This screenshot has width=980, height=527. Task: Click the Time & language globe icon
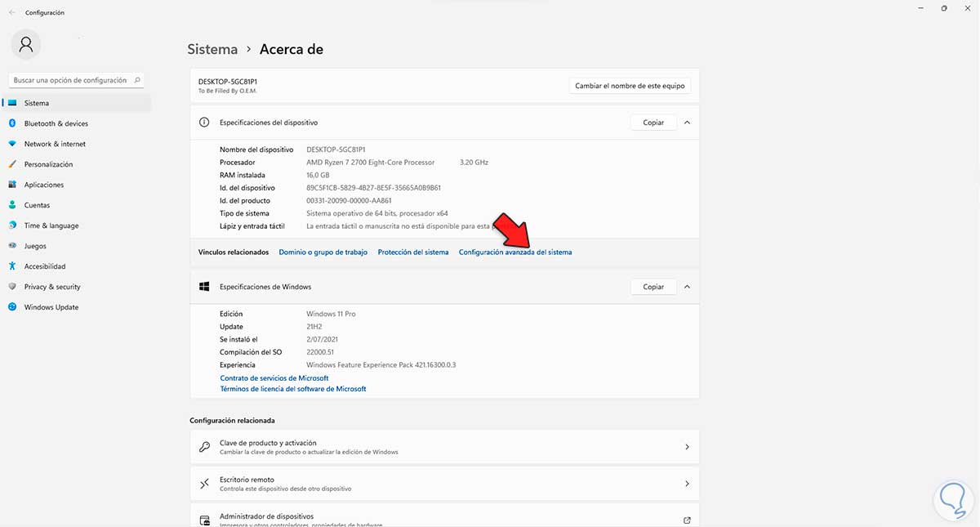[x=12, y=226]
